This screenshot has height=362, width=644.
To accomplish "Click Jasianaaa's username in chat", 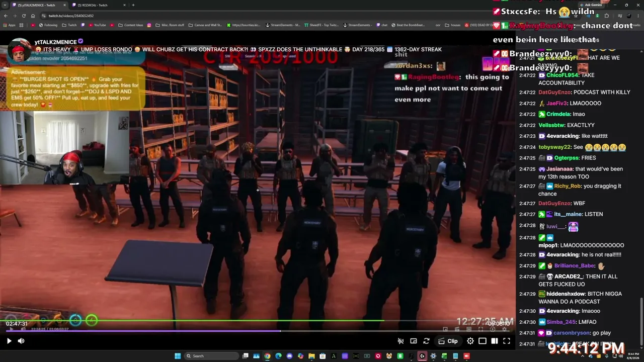I will [x=558, y=169].
